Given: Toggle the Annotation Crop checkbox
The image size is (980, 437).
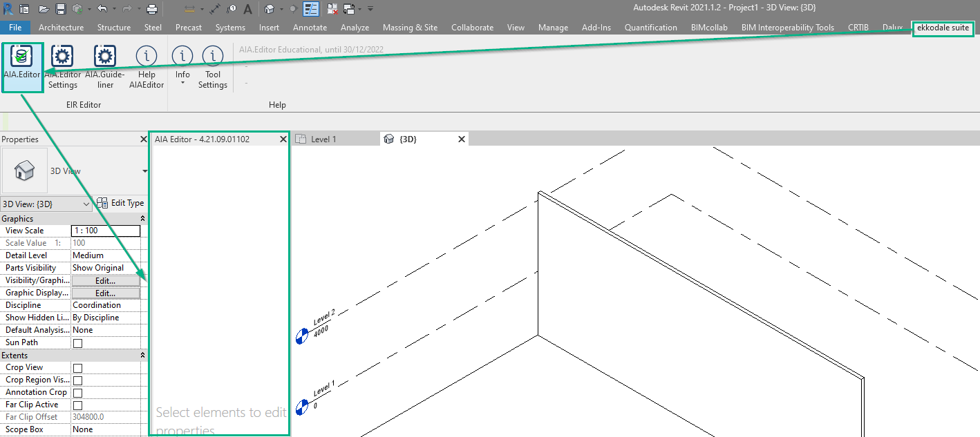Looking at the screenshot, I should click(77, 393).
